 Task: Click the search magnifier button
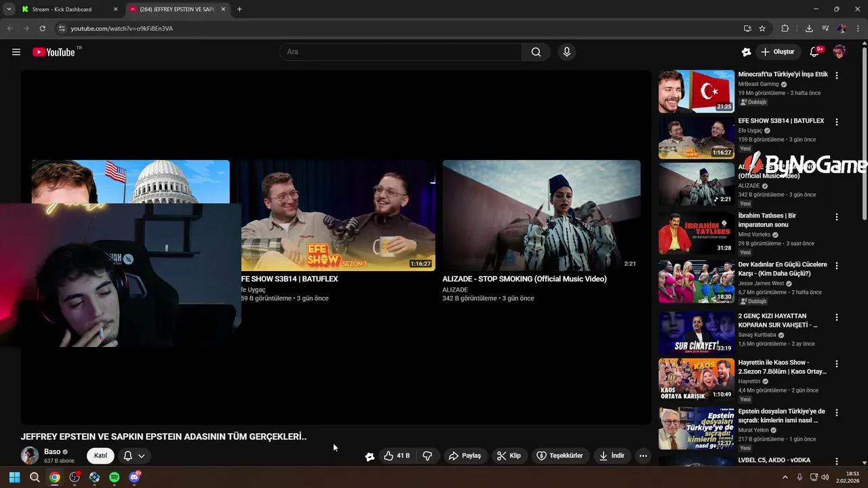(x=536, y=52)
